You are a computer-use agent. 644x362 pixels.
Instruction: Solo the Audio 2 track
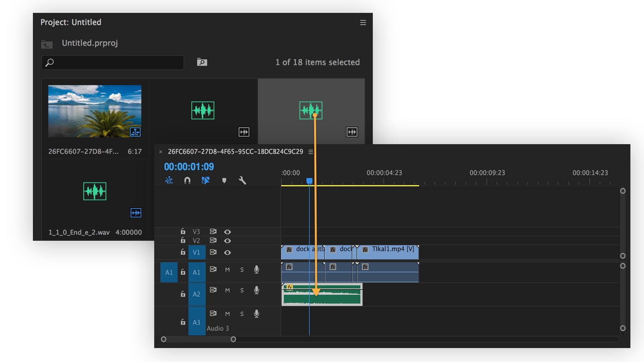point(242,290)
